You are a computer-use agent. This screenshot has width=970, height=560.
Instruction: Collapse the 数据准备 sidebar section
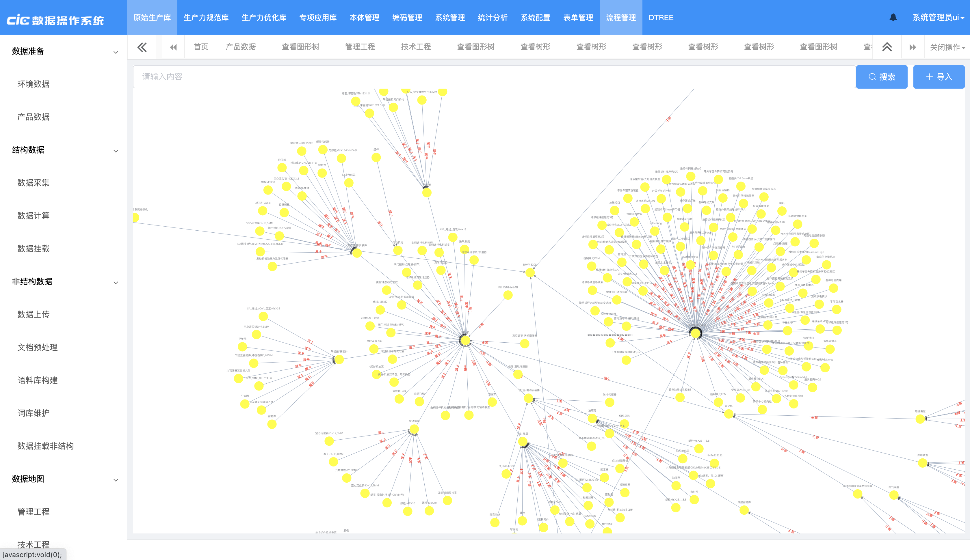(116, 52)
